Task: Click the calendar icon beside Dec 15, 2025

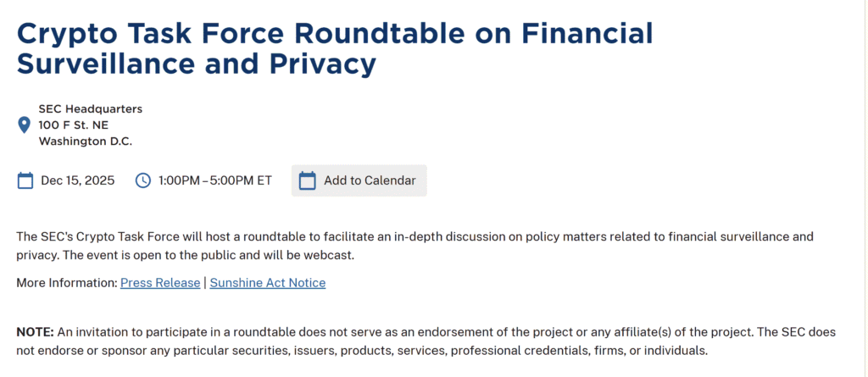Action: click(x=25, y=180)
